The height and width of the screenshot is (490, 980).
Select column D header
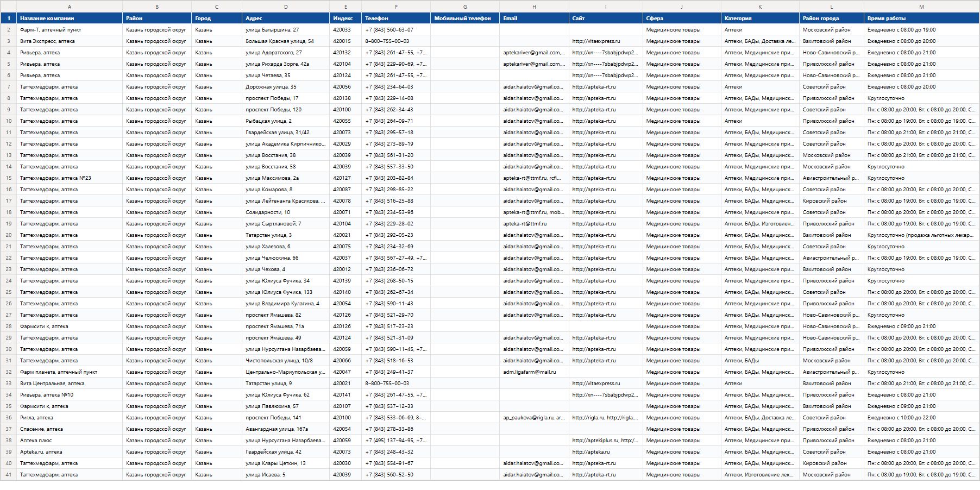tap(286, 7)
